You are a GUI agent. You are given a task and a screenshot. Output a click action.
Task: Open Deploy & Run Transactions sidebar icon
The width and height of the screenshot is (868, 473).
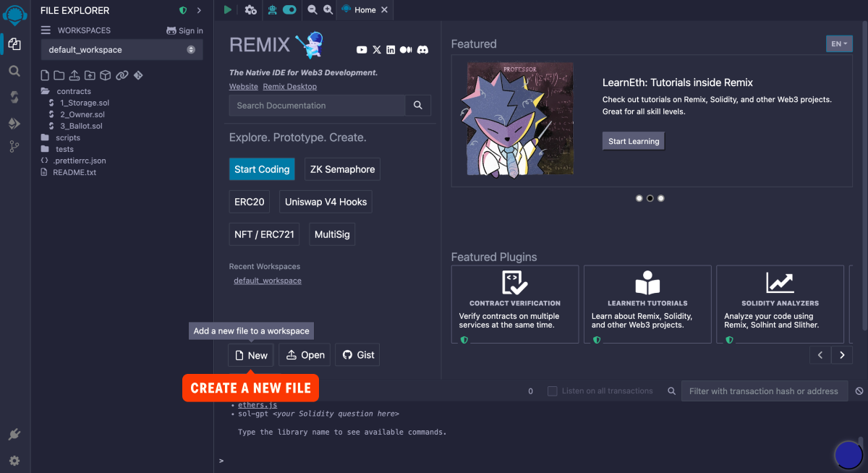pos(14,124)
